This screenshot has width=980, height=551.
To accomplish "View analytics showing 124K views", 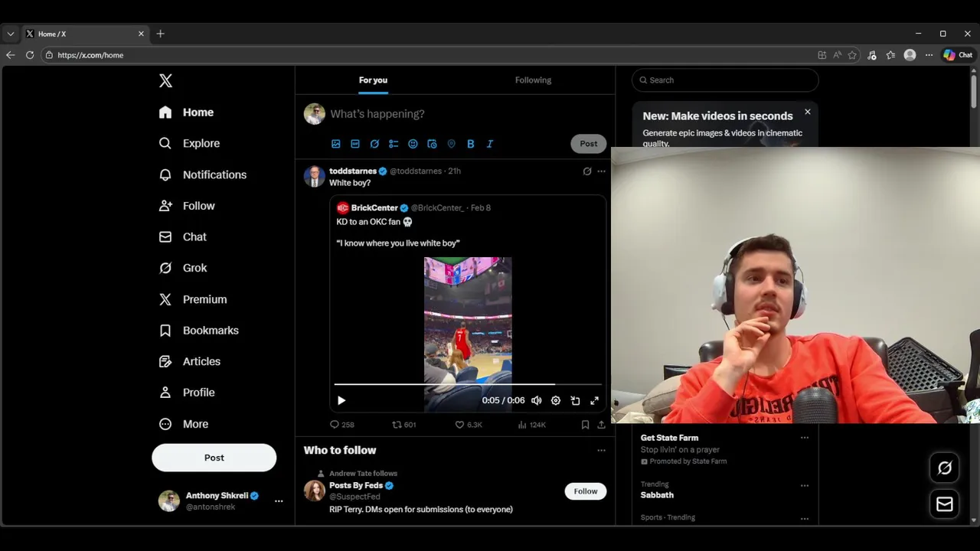I will [x=531, y=425].
